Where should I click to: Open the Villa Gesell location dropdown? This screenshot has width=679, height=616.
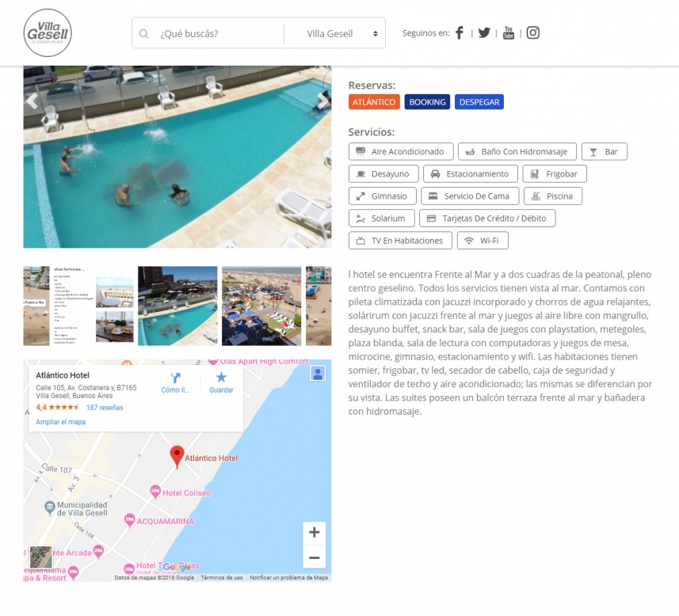[x=334, y=33]
